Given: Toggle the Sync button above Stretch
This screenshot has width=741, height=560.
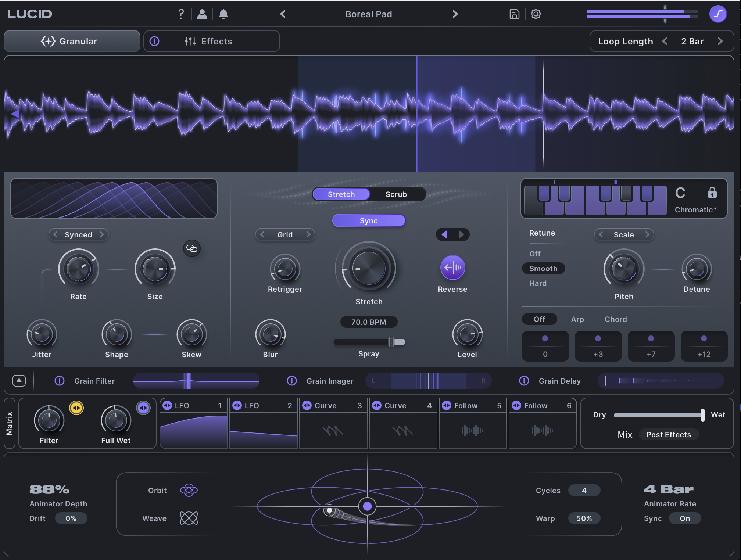Looking at the screenshot, I should tap(369, 220).
